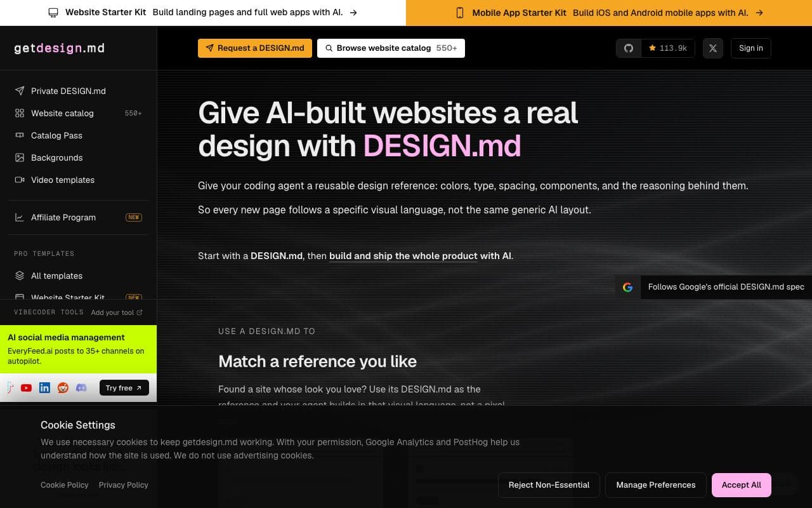Click the image icon beside Backgrounds

pos(20,157)
